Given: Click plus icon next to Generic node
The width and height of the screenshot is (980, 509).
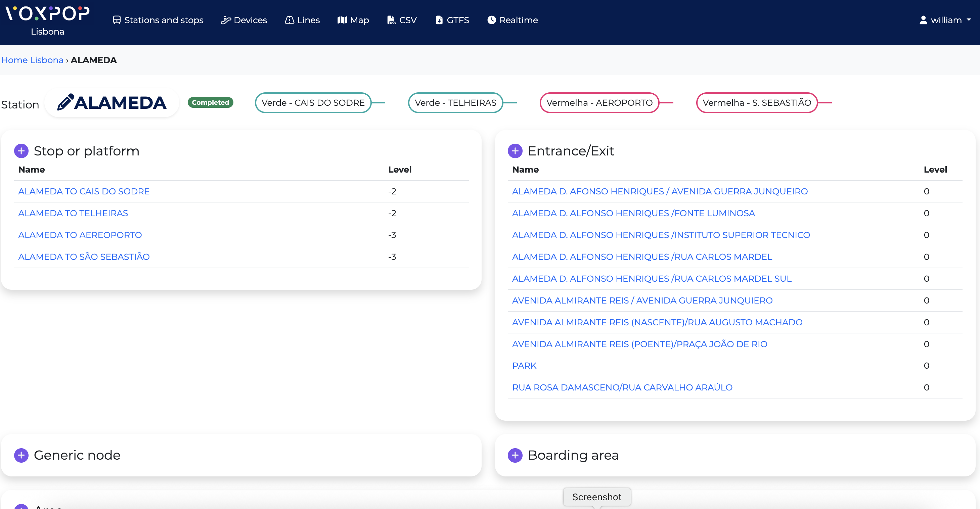Looking at the screenshot, I should (x=21, y=455).
